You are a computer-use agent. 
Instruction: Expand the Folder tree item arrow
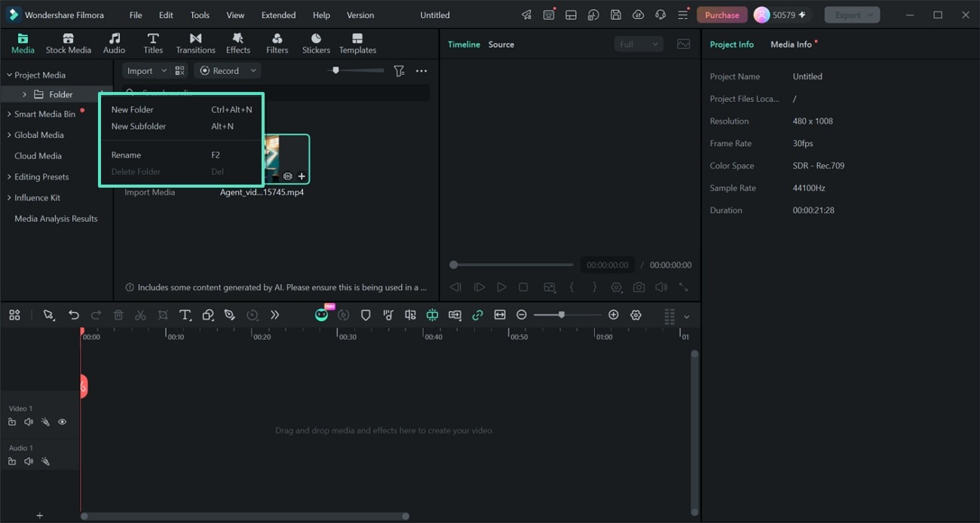click(x=24, y=95)
